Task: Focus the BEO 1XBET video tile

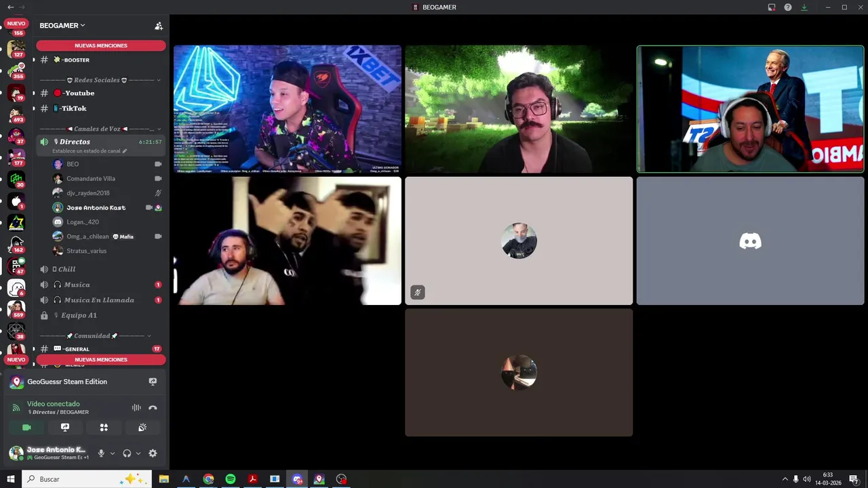Action: [x=288, y=109]
